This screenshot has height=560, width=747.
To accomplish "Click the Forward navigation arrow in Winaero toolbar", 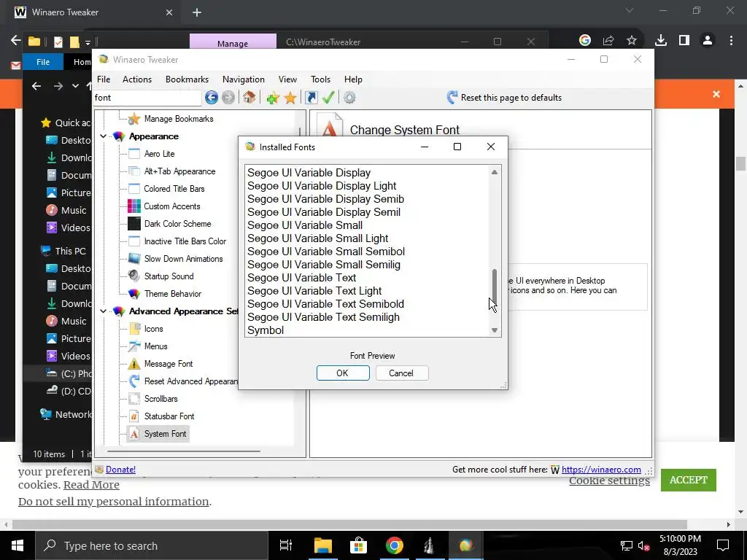I will [x=228, y=98].
